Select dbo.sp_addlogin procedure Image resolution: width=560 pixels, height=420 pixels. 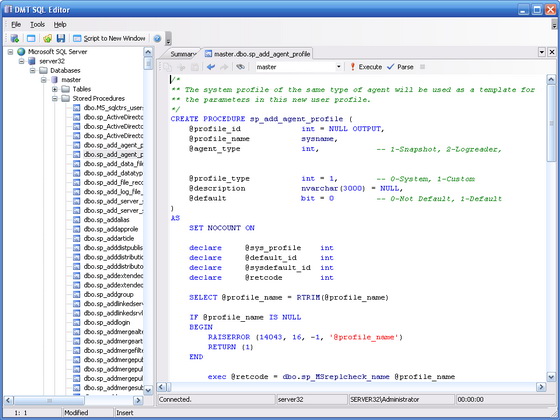click(x=107, y=322)
